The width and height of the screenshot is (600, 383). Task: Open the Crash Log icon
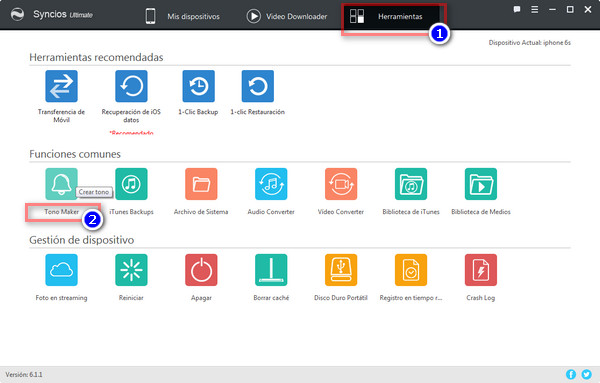click(x=481, y=270)
